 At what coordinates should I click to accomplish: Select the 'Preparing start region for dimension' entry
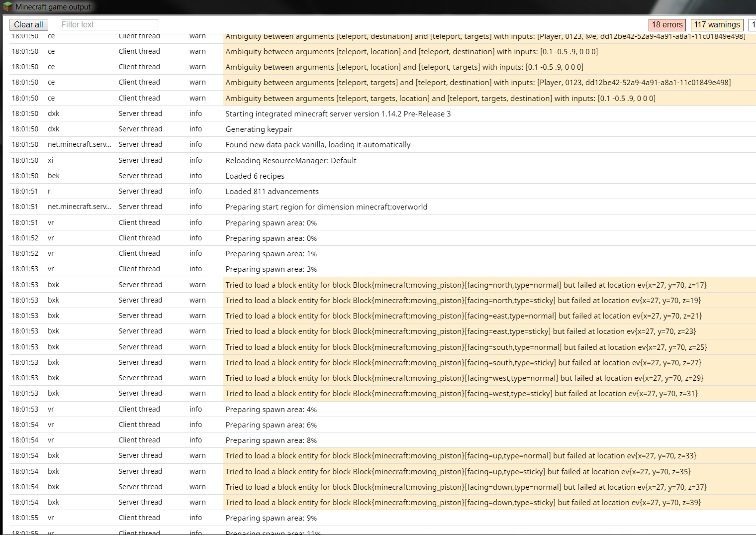326,207
